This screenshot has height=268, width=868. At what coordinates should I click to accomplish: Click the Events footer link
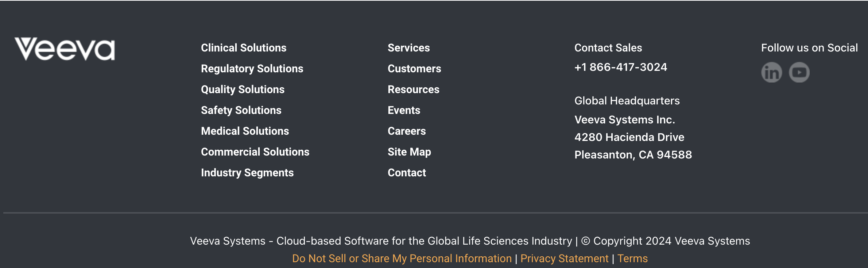point(404,110)
